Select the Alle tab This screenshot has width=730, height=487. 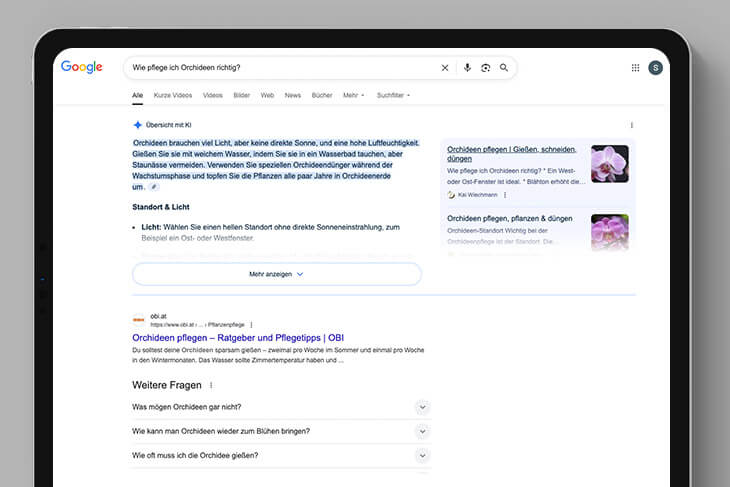[x=137, y=95]
